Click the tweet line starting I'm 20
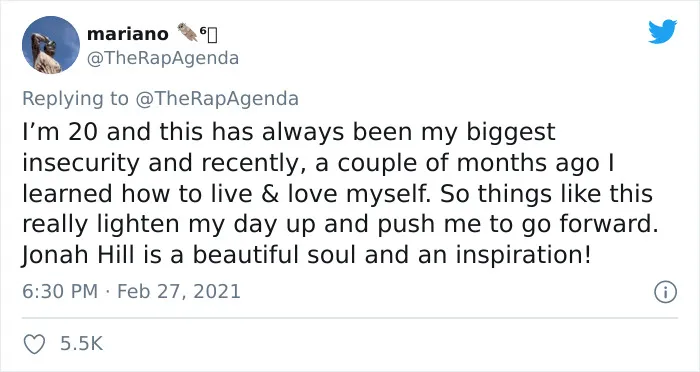The image size is (700, 372). pos(289,133)
